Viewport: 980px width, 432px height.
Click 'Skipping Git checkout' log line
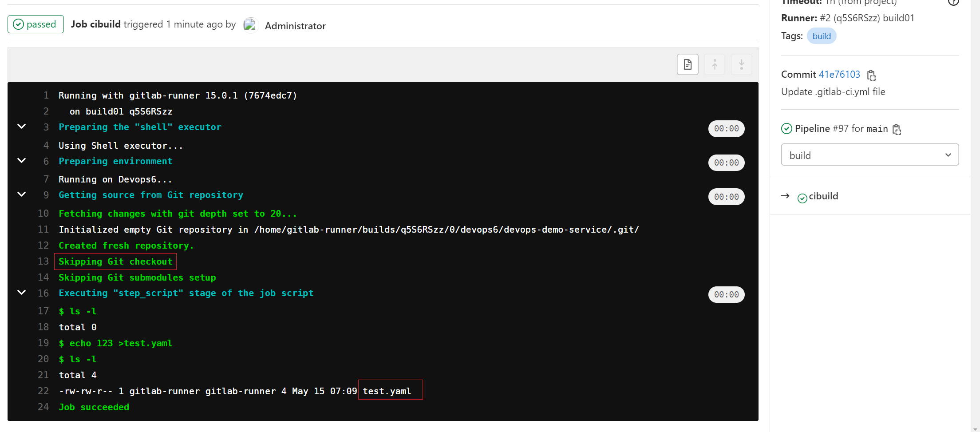pyautogui.click(x=115, y=262)
